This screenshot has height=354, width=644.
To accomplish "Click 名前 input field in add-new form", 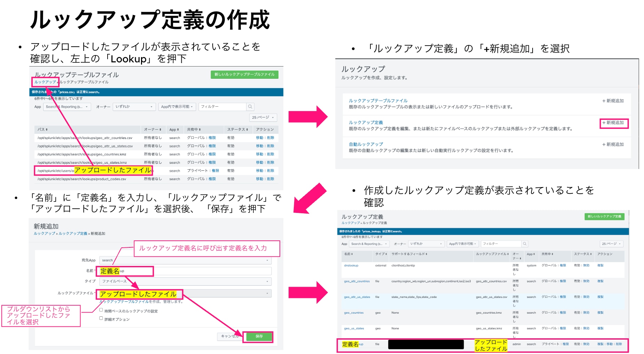I will [185, 271].
